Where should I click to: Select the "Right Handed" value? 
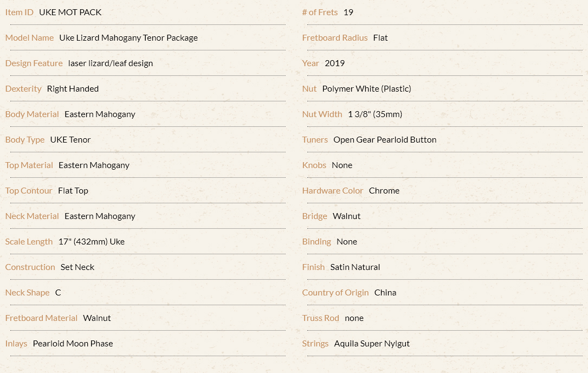(x=73, y=89)
